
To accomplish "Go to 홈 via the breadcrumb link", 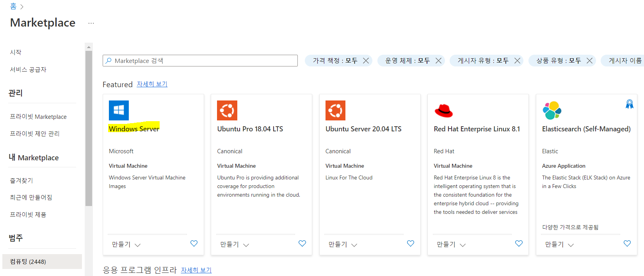I will [x=13, y=6].
